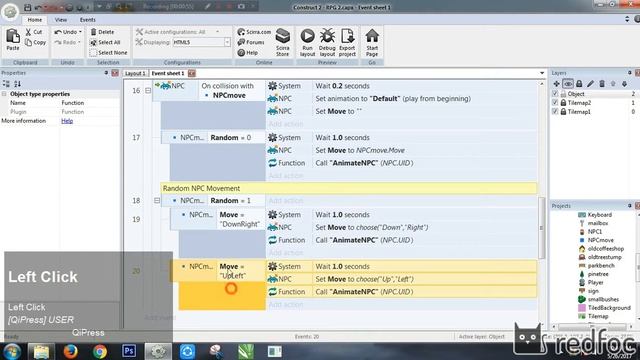Click the Windows Start button
This screenshot has height=360, width=640.
point(12,351)
